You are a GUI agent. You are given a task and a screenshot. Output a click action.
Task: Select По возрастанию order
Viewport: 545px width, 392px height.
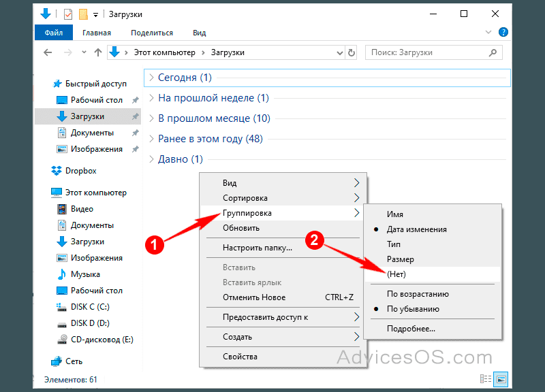(433, 294)
